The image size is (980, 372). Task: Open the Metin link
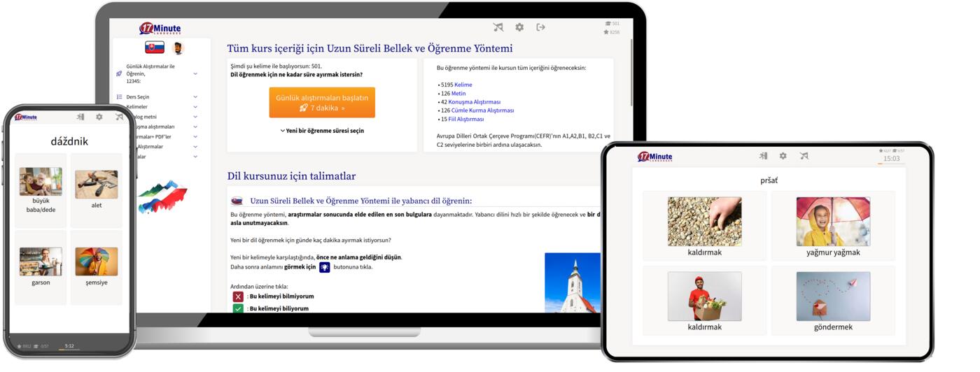458,93
